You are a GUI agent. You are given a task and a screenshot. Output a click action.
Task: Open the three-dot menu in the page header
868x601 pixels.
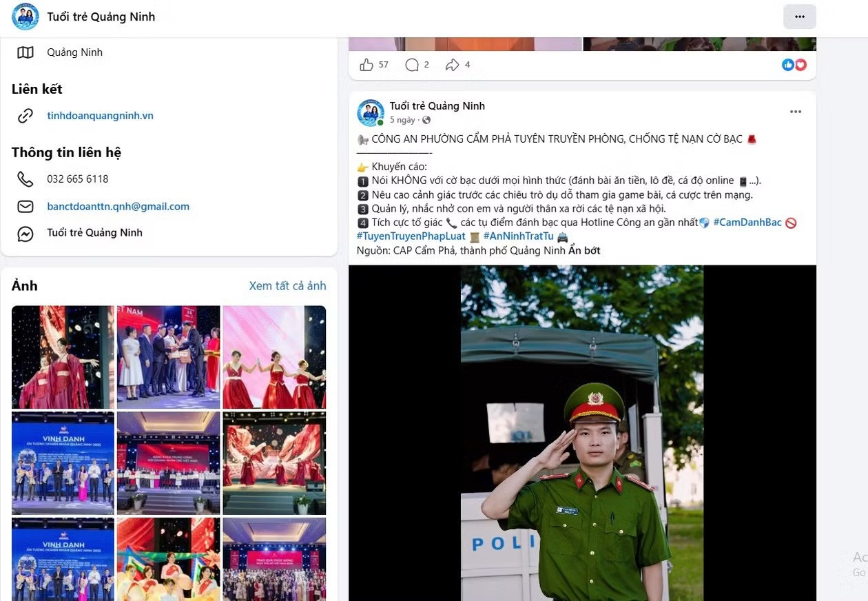[799, 17]
